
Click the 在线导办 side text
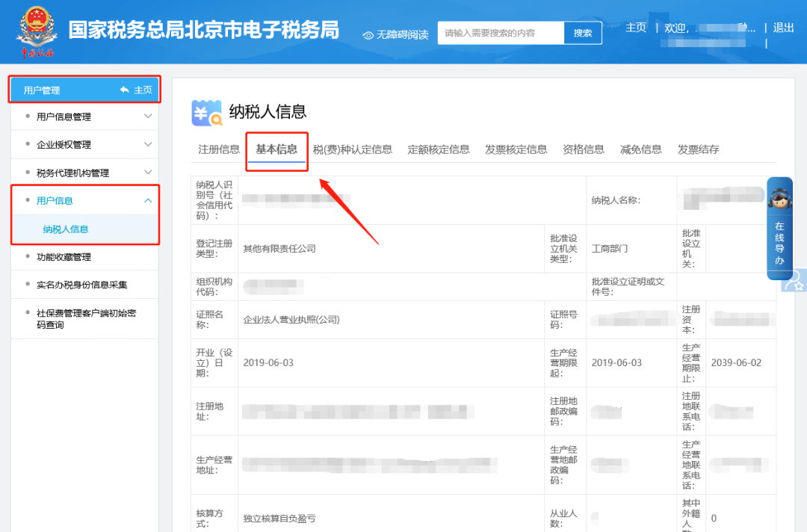(779, 244)
